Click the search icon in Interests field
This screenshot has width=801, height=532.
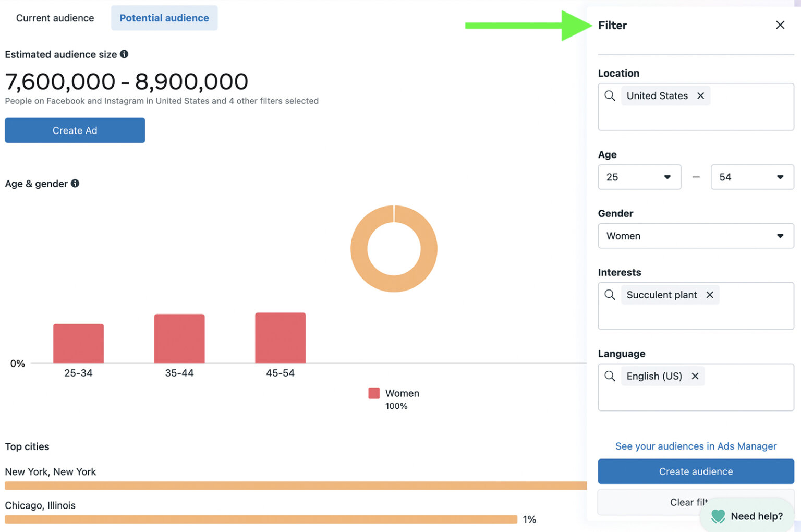(x=610, y=295)
